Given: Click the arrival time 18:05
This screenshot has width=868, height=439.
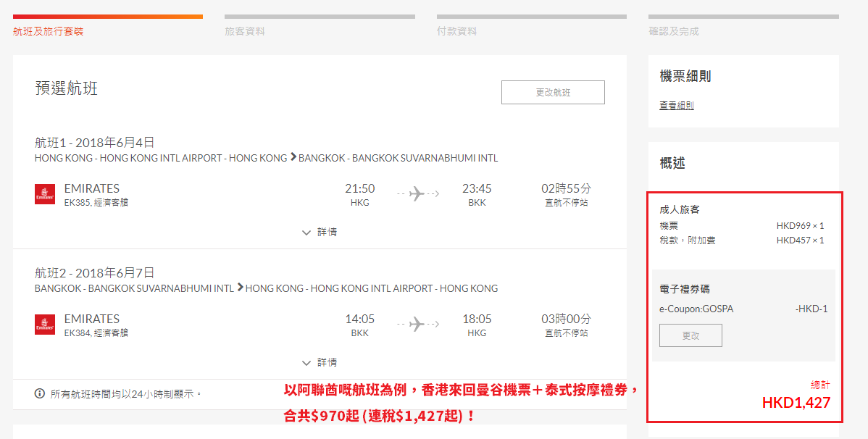Looking at the screenshot, I should point(477,319).
